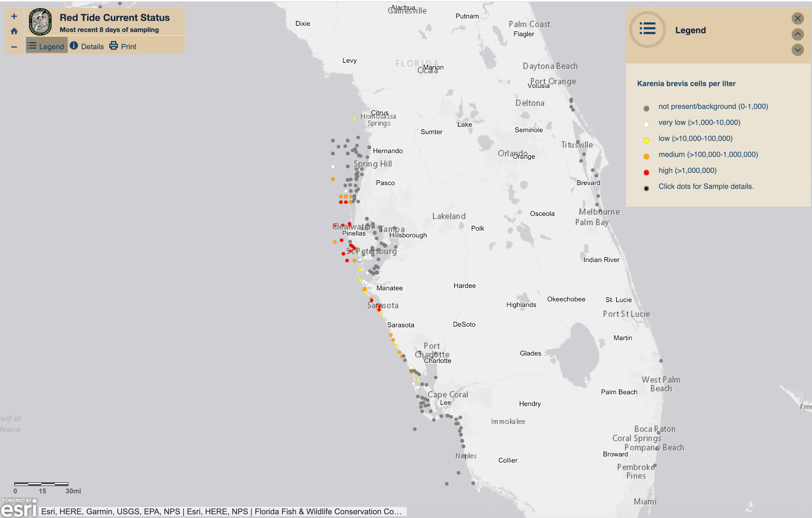Select Print from the toolbar
The width and height of the screenshot is (812, 518).
(x=128, y=46)
